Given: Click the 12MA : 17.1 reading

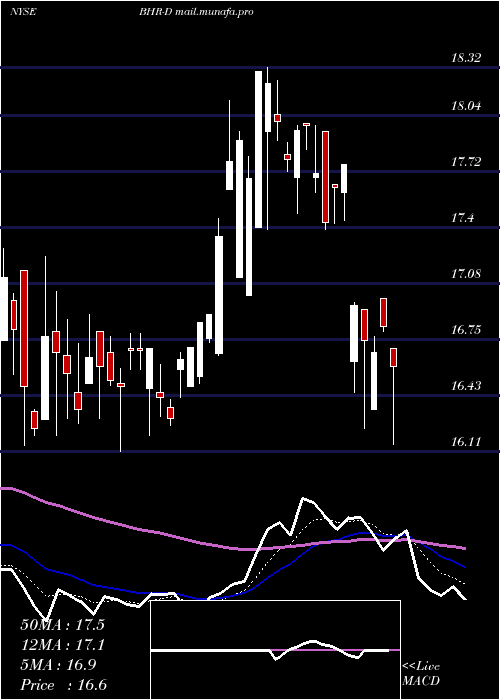Looking at the screenshot, I should coord(62,645).
